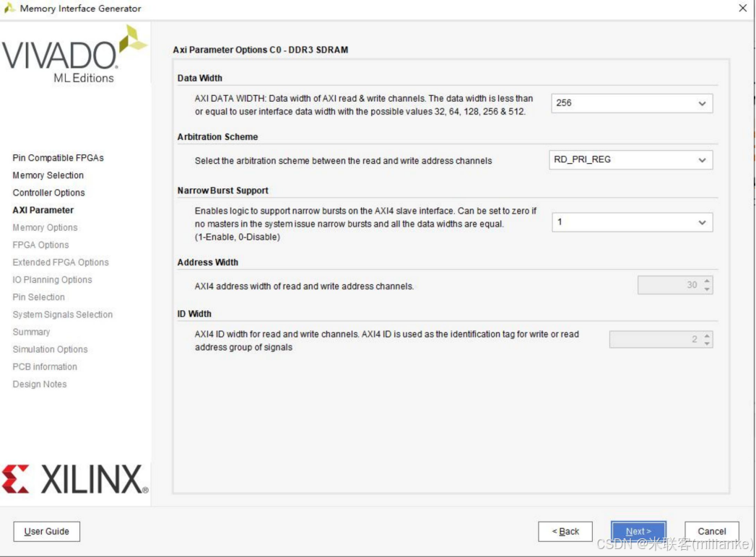Select the Simulation Options navigation item

(50, 348)
